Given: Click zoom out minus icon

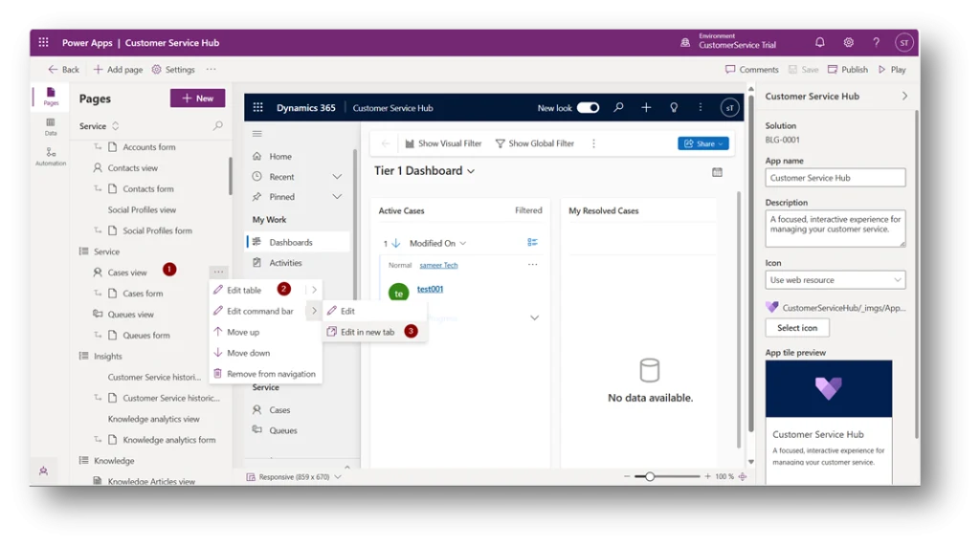Looking at the screenshot, I should [627, 476].
